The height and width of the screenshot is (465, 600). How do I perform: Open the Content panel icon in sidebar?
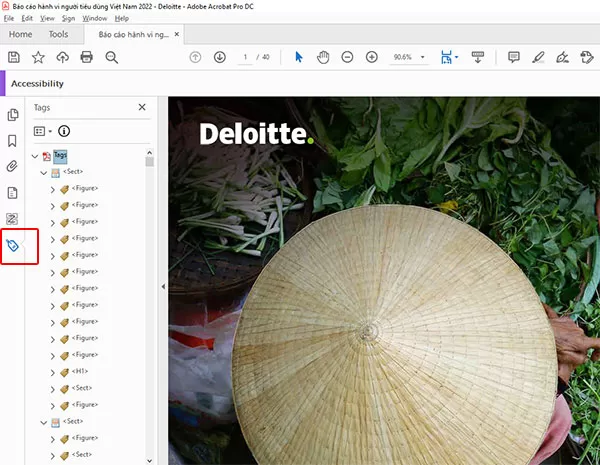click(x=12, y=193)
